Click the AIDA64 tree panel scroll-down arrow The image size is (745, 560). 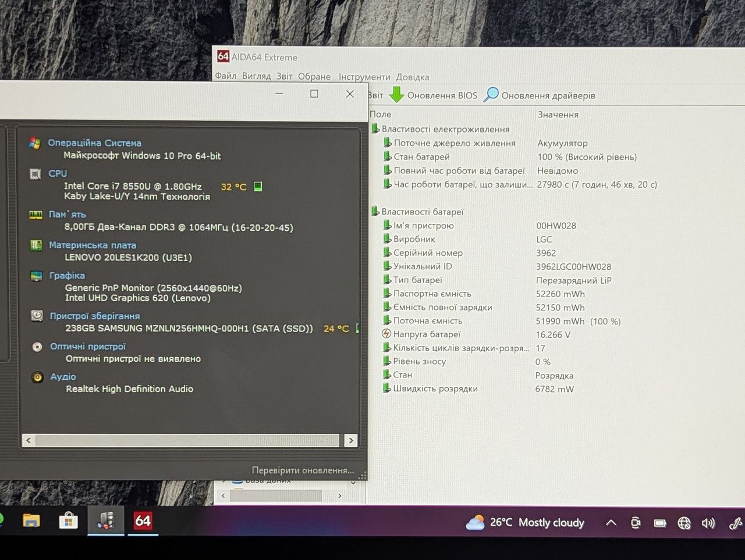pyautogui.click(x=353, y=483)
